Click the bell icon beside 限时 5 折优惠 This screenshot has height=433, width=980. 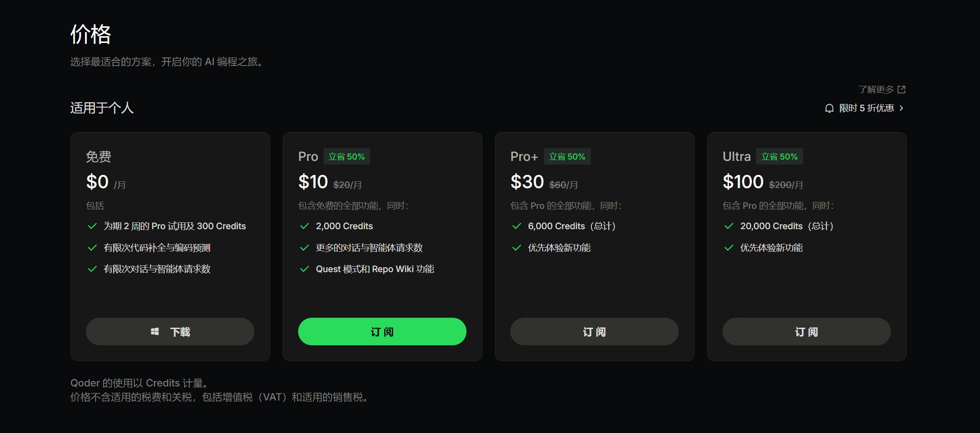pos(829,108)
